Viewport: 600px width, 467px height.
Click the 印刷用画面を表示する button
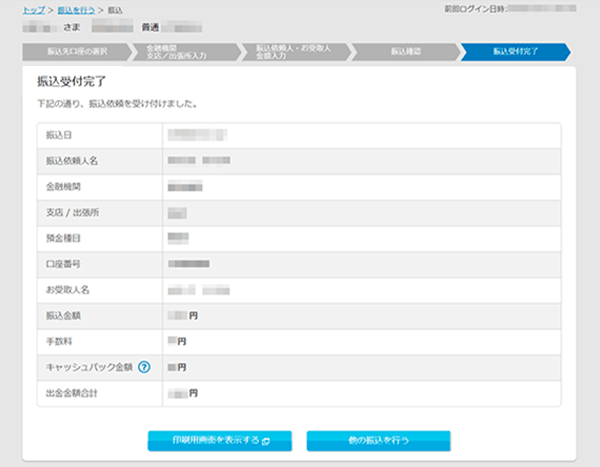click(x=219, y=440)
